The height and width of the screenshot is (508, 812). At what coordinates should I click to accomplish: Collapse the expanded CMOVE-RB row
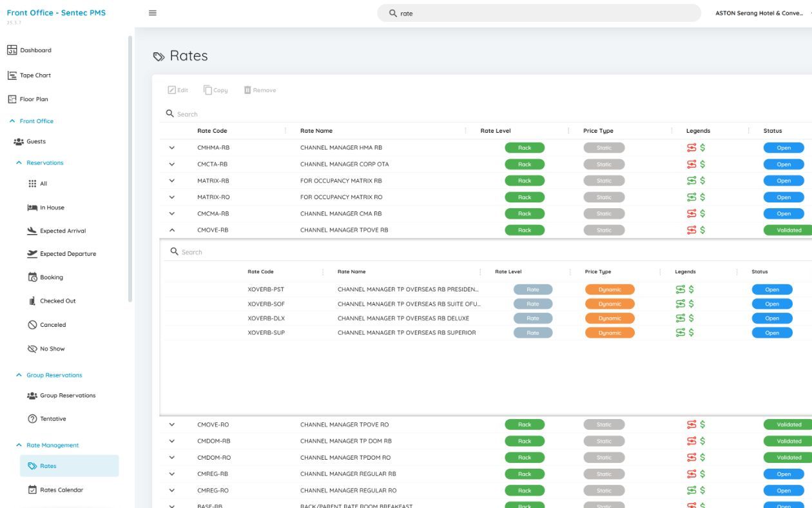coord(171,230)
